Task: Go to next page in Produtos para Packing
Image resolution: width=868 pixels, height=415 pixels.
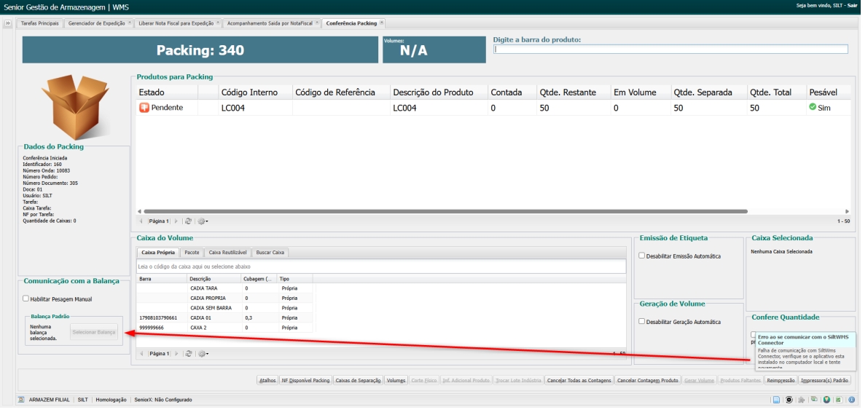Action: click(x=176, y=221)
